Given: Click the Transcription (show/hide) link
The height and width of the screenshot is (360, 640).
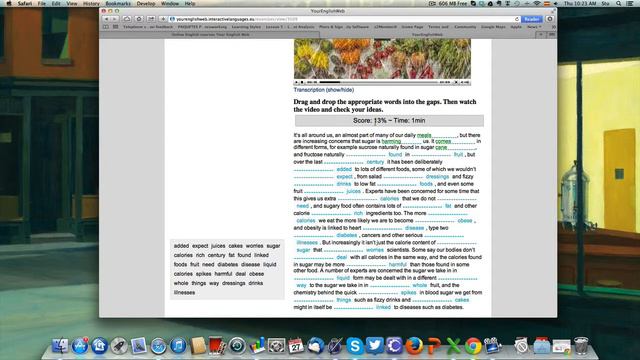Looking at the screenshot, I should pos(324,90).
